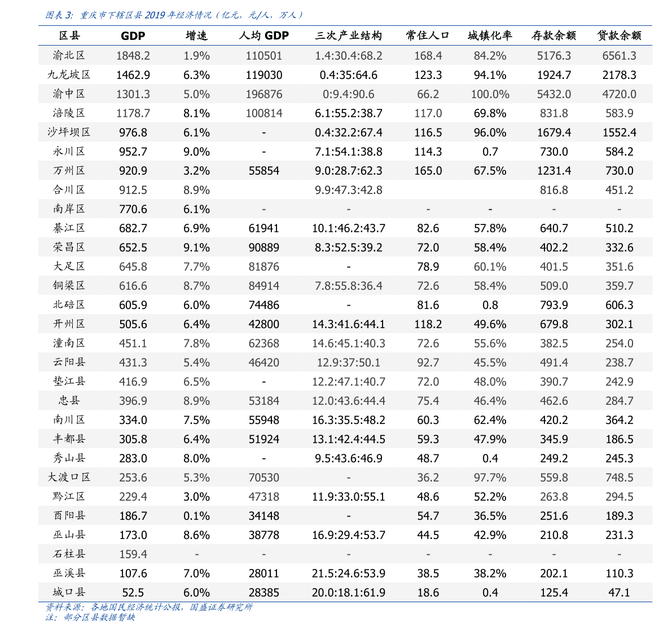Click the 增速 column header
672x623 pixels.
pos(196,36)
